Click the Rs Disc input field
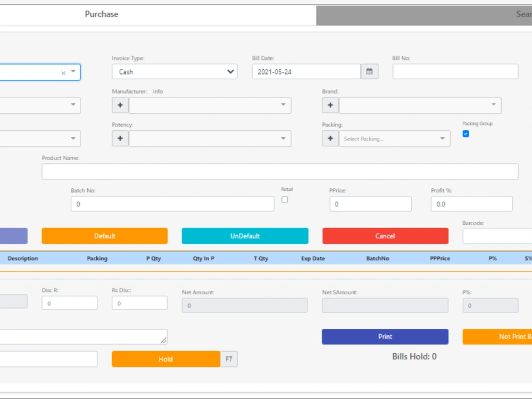The image size is (532, 399). coord(139,303)
